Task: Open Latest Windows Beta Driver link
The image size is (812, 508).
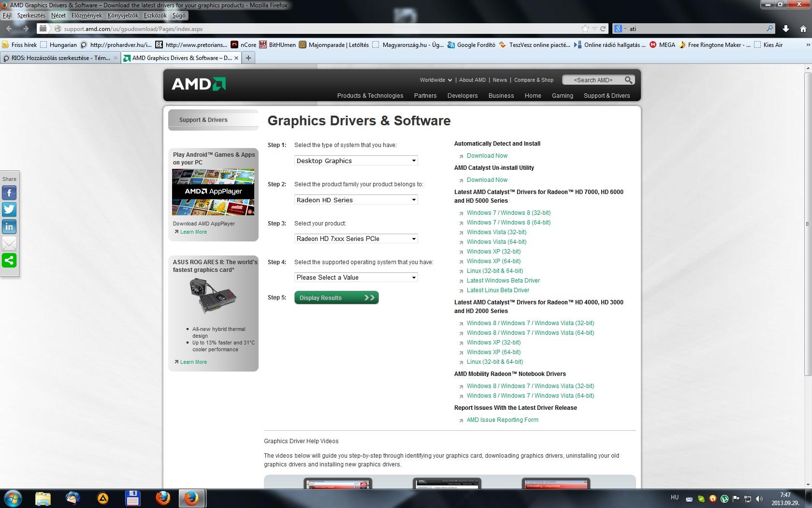Action: click(x=503, y=281)
